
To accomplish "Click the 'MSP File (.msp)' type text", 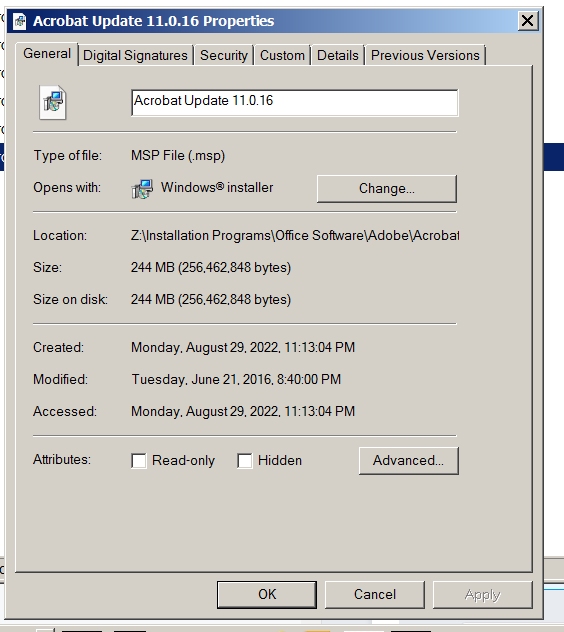I will pyautogui.click(x=178, y=156).
